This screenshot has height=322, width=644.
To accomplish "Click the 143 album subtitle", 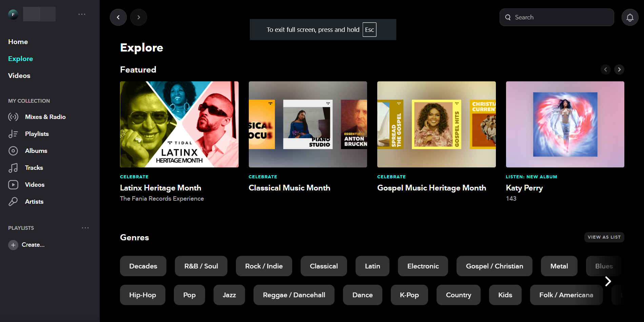I will click(x=511, y=199).
